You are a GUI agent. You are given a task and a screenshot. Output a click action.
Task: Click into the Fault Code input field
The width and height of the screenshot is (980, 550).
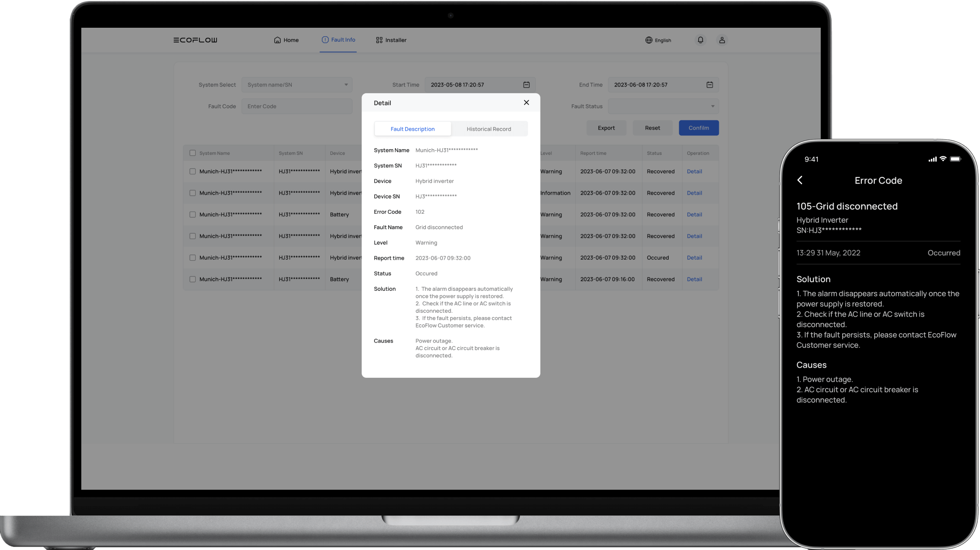297,106
